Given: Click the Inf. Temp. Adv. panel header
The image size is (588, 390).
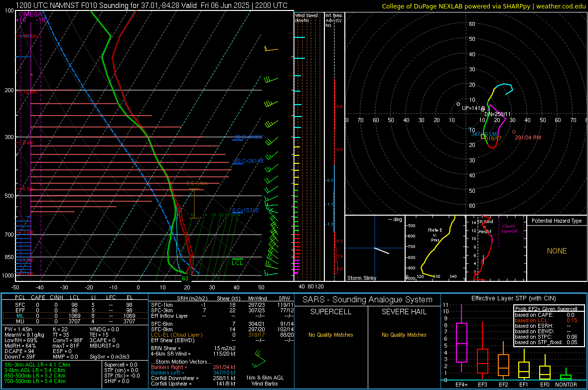Looking at the screenshot, I should [x=334, y=20].
